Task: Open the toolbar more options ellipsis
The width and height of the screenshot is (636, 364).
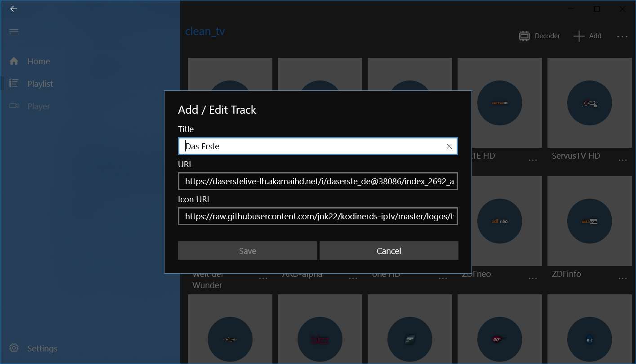Action: coord(622,36)
